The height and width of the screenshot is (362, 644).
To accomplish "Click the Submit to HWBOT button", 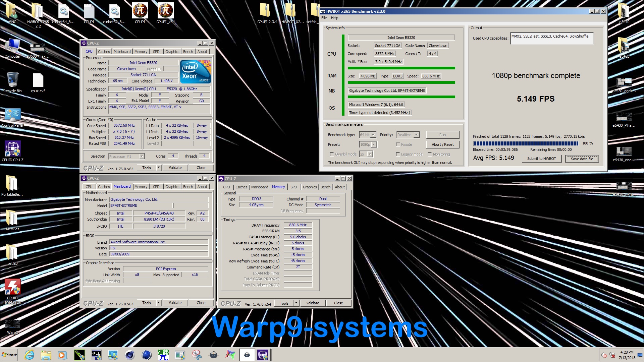I will pyautogui.click(x=541, y=159).
